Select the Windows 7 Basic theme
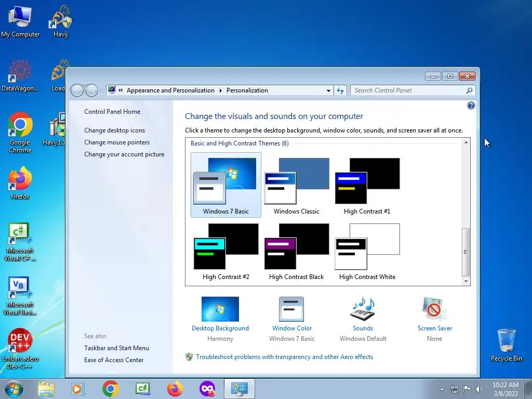This screenshot has height=399, width=532. coord(226,185)
